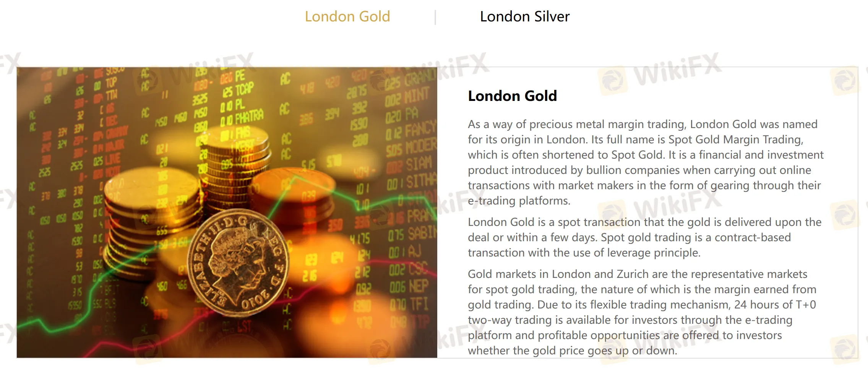Click the 'e-trading platforms.' text
This screenshot has height=375, width=868.
[519, 201]
